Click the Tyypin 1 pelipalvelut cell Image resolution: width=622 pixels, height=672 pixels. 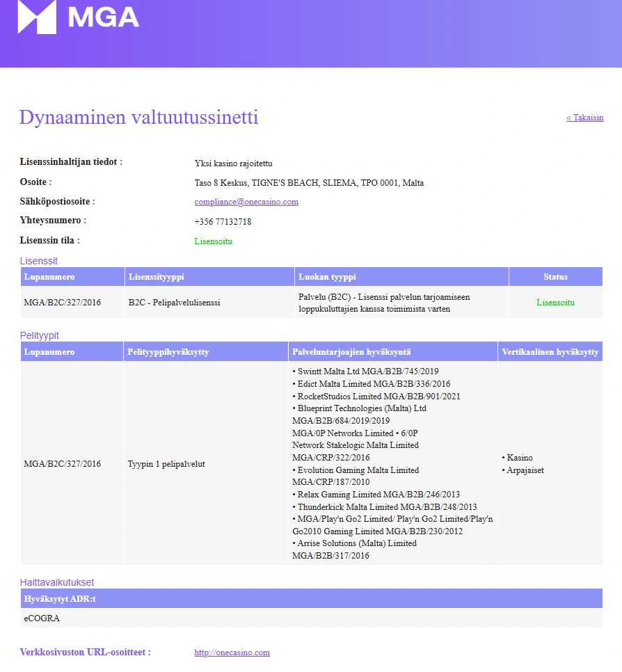pos(166,464)
